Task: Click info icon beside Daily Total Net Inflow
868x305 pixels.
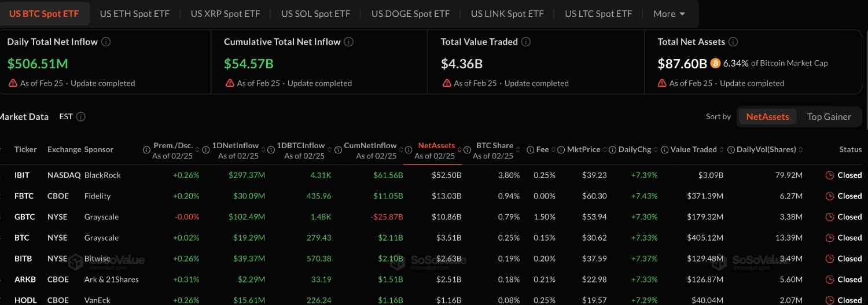Action: pyautogui.click(x=106, y=42)
